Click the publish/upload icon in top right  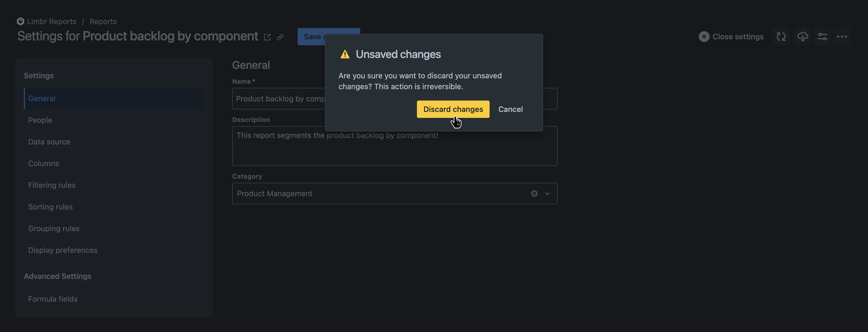(802, 36)
